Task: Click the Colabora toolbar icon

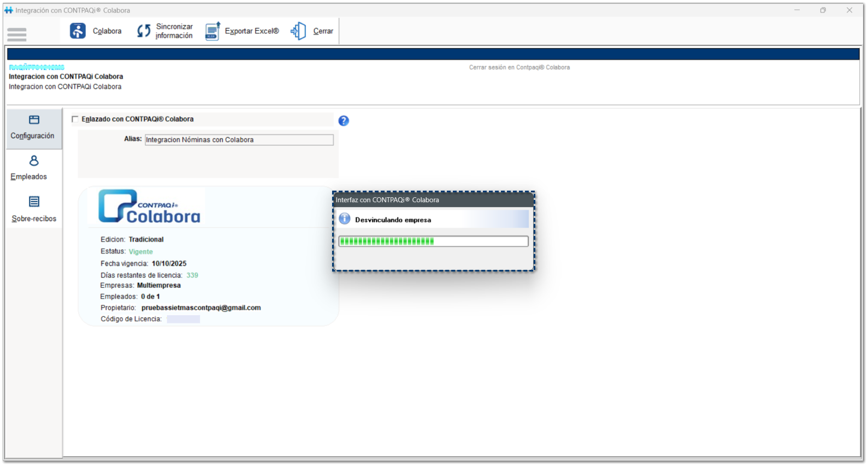Action: click(x=78, y=31)
